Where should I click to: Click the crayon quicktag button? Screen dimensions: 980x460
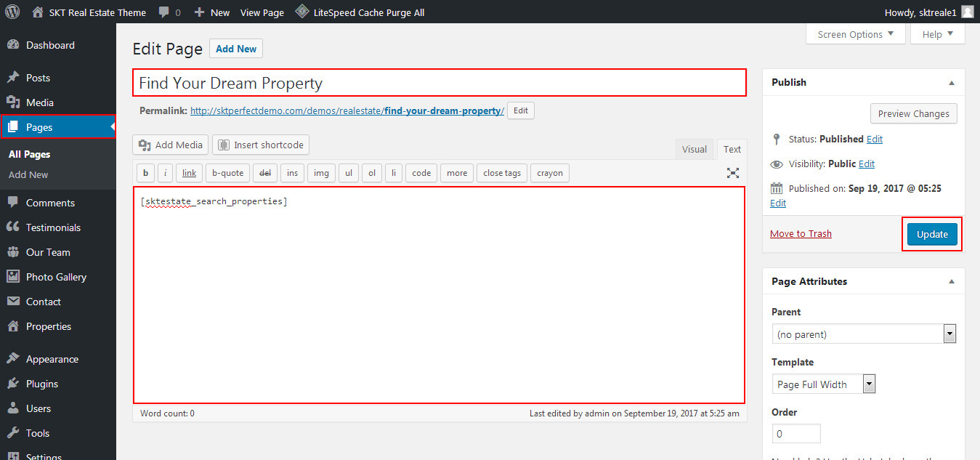click(550, 173)
